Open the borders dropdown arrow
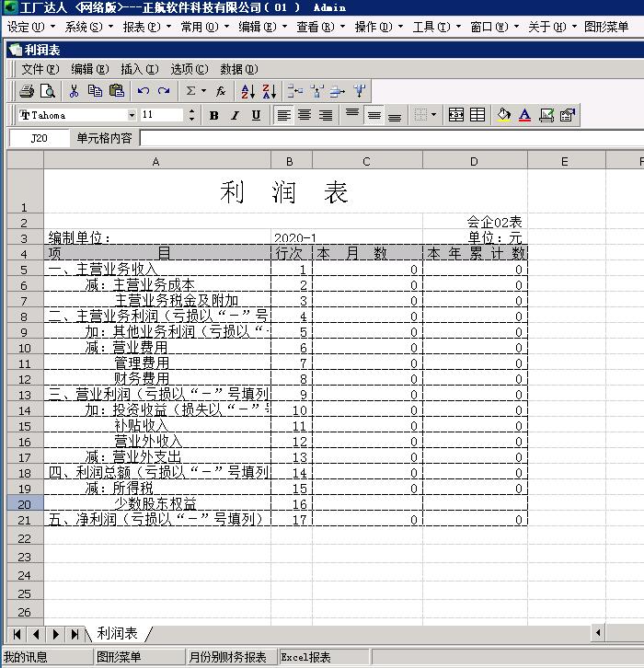 coord(433,115)
